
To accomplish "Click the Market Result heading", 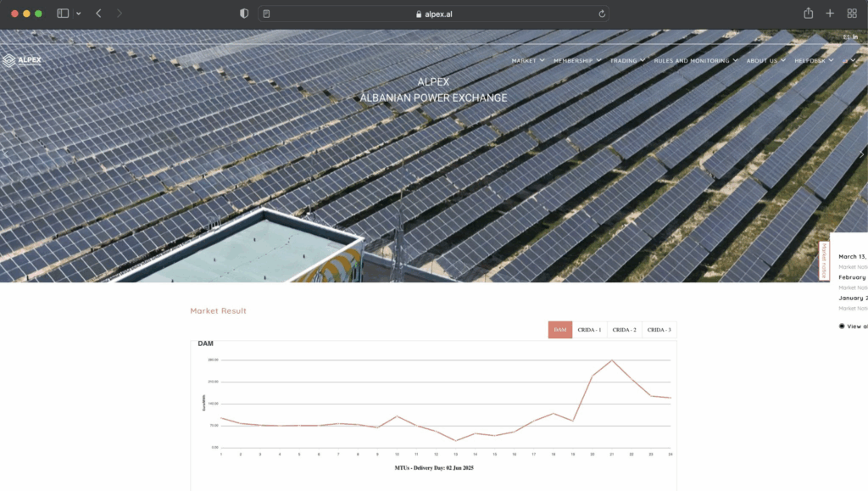I will click(218, 311).
